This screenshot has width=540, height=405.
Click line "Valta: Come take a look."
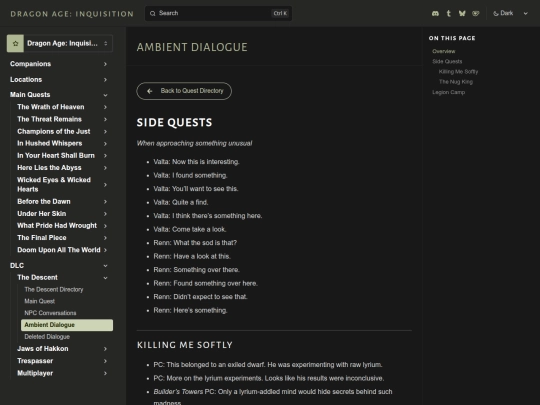tap(190, 229)
